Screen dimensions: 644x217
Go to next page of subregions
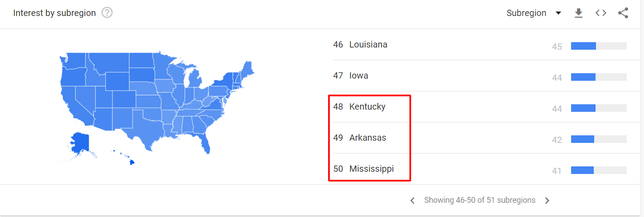[x=547, y=201]
